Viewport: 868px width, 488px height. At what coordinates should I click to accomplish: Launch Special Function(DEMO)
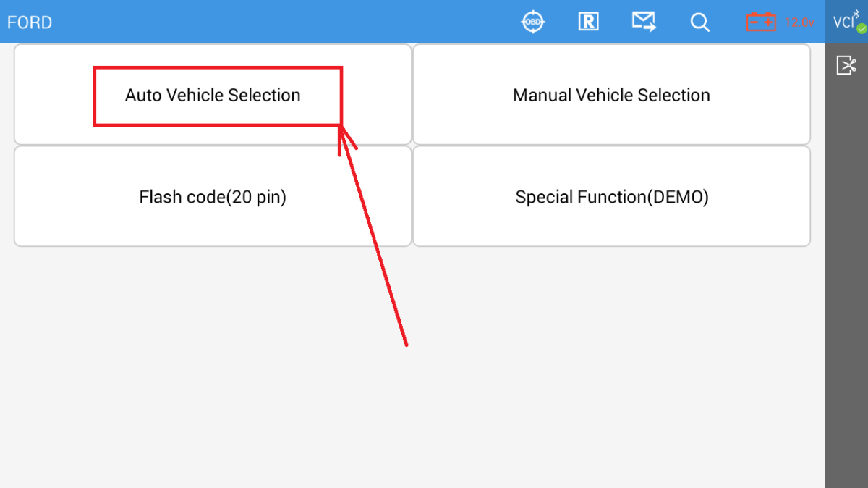coord(611,197)
